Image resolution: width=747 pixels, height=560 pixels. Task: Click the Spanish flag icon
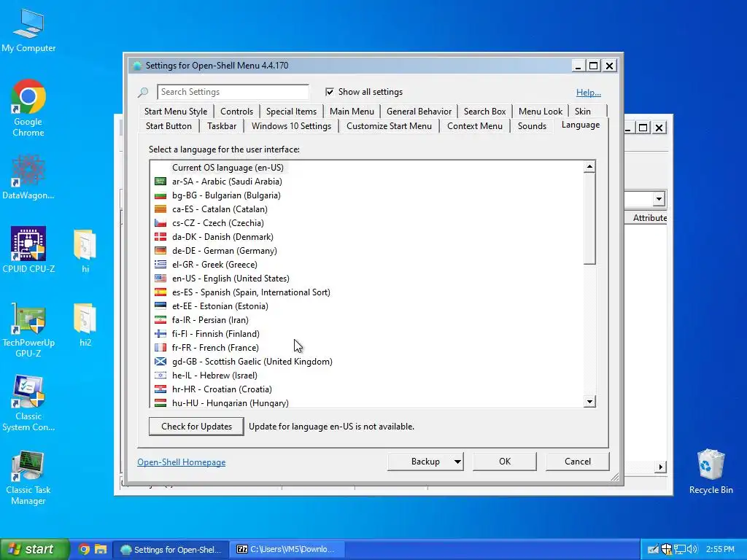click(x=160, y=292)
